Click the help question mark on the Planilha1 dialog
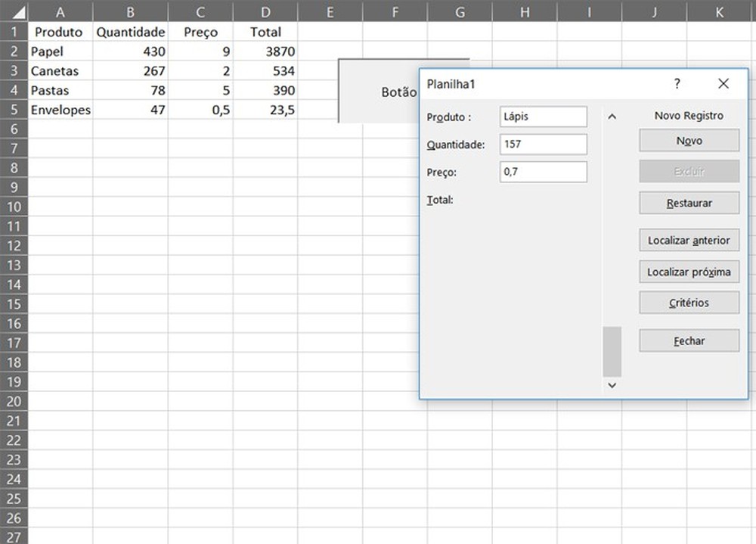This screenshot has height=544, width=756. [x=677, y=84]
